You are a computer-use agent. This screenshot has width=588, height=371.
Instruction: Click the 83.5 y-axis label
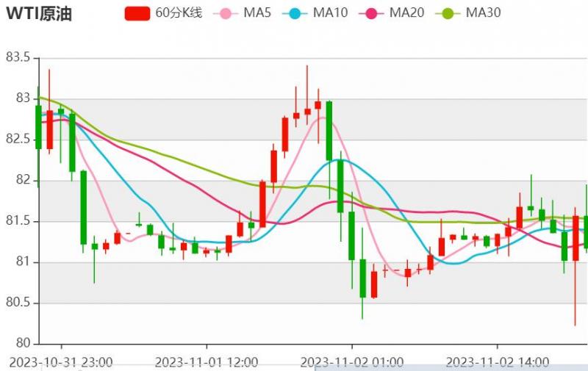pos(18,57)
